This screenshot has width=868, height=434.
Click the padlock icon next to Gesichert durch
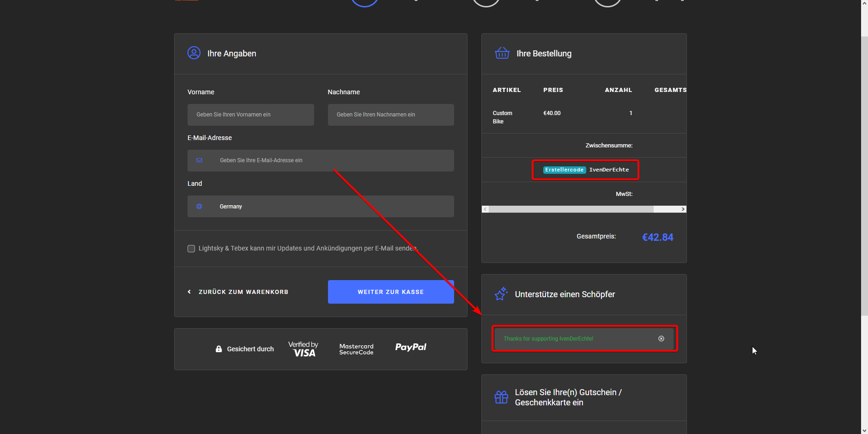pyautogui.click(x=219, y=349)
